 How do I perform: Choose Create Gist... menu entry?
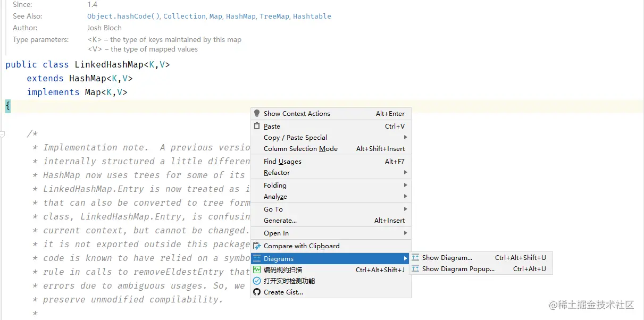[x=331, y=292]
